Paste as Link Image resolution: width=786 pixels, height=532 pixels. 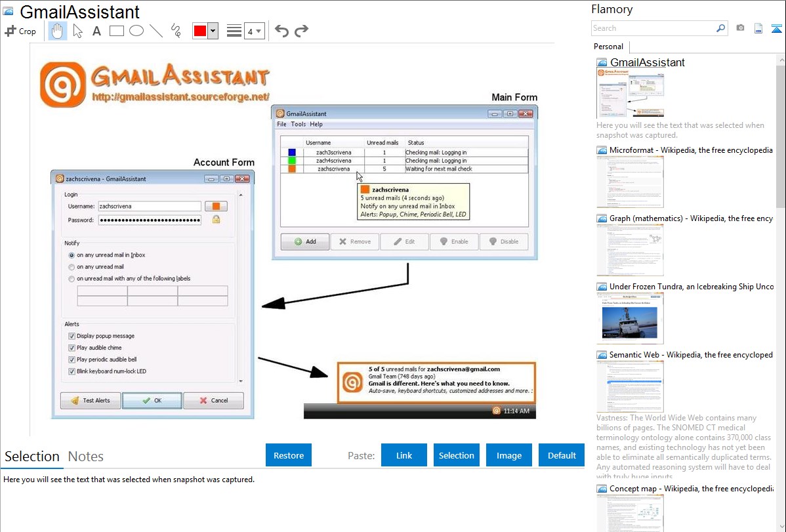point(404,455)
